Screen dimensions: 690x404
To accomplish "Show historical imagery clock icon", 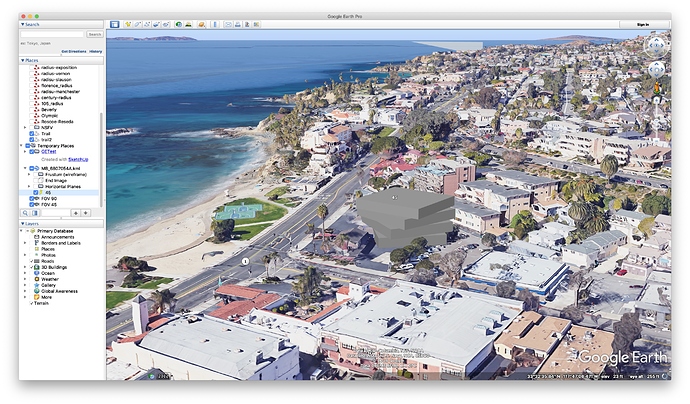I will [x=179, y=24].
